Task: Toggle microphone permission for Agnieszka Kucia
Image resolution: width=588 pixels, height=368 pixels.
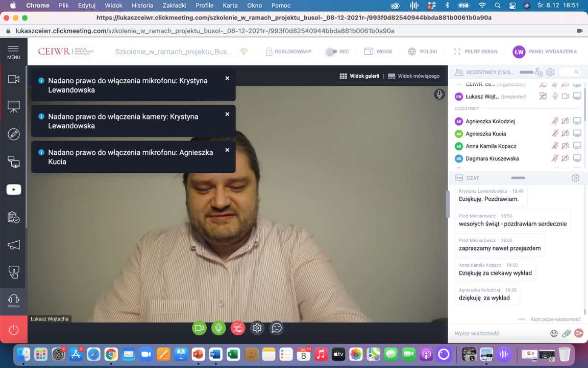Action: [x=554, y=133]
